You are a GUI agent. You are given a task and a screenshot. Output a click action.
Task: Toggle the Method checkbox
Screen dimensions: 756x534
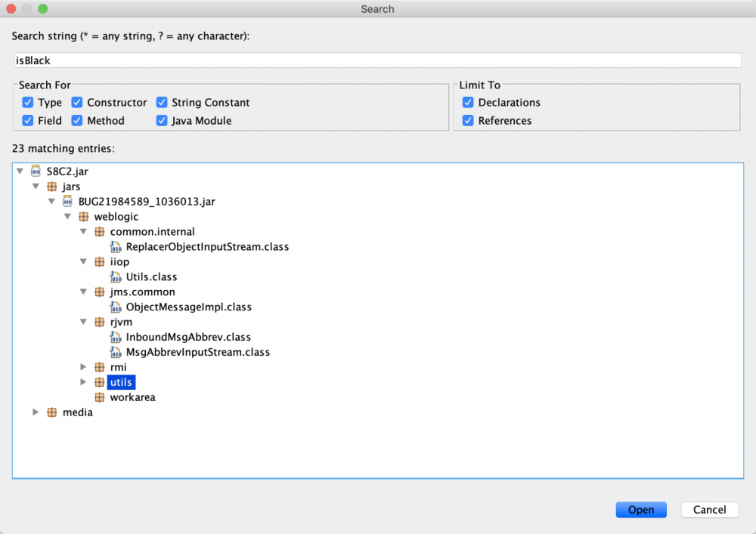pyautogui.click(x=76, y=120)
